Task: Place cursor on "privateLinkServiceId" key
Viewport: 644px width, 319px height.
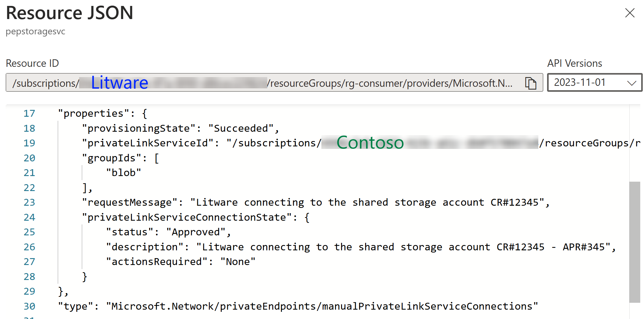Action: point(148,143)
